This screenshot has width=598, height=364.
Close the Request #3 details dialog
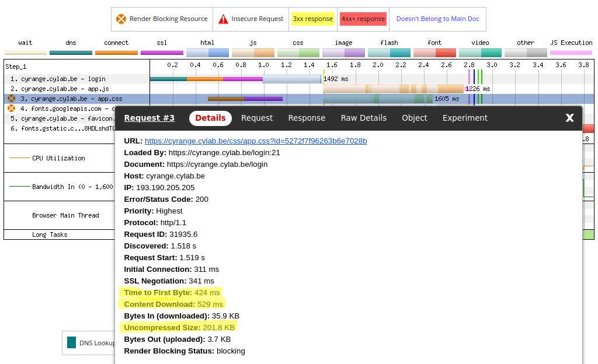569,118
